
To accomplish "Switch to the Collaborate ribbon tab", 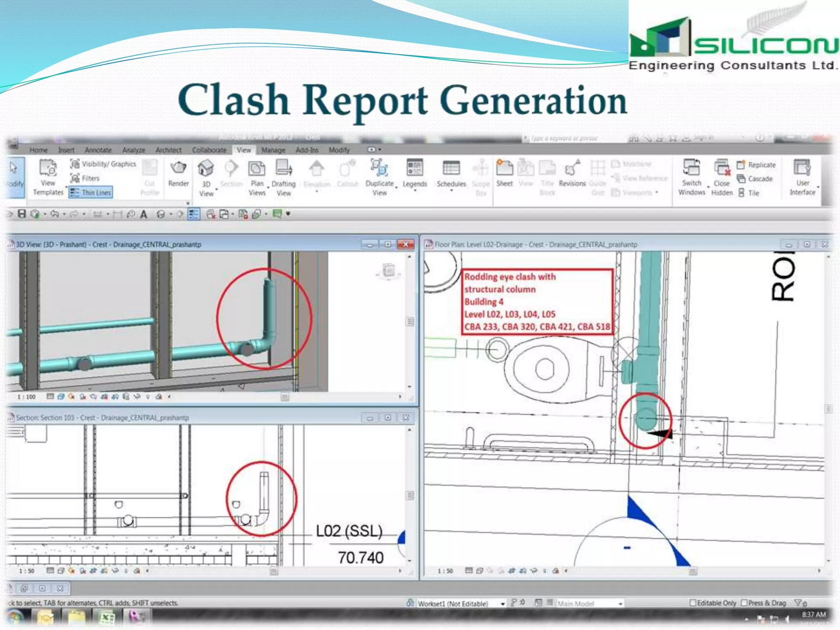I will (209, 150).
